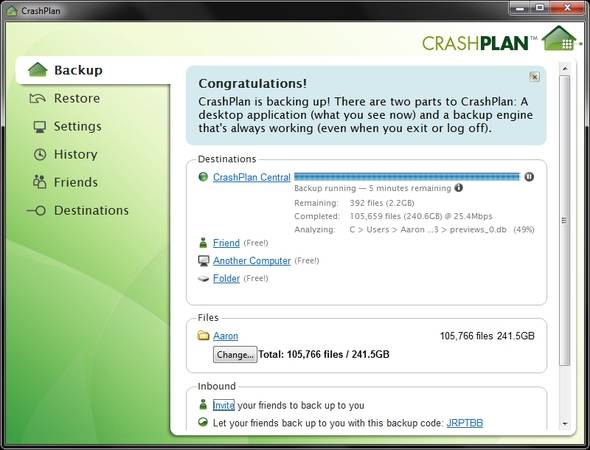Minimize the CrashPlan window

click(x=521, y=8)
